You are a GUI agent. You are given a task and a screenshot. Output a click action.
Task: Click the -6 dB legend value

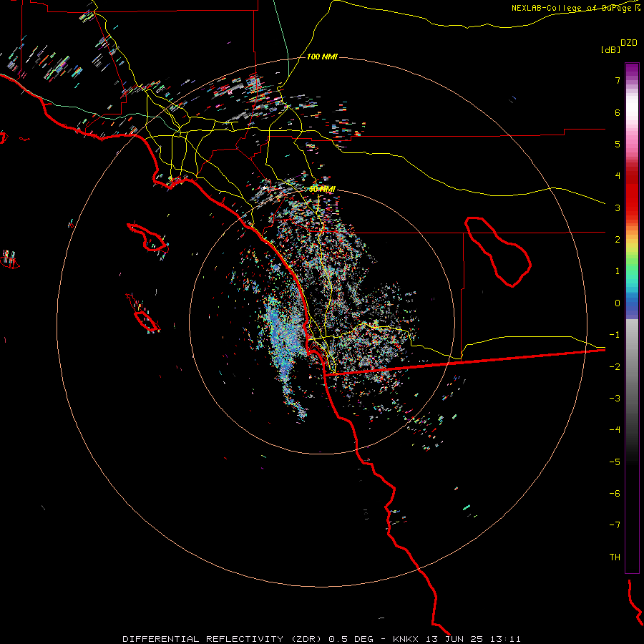point(615,494)
